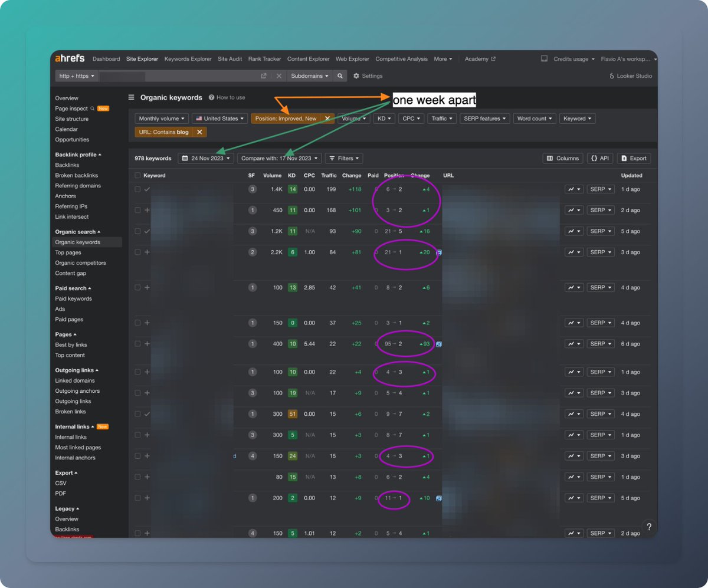The width and height of the screenshot is (708, 588).
Task: Tick the checkbox for the 1.4K volume row
Action: pos(137,189)
